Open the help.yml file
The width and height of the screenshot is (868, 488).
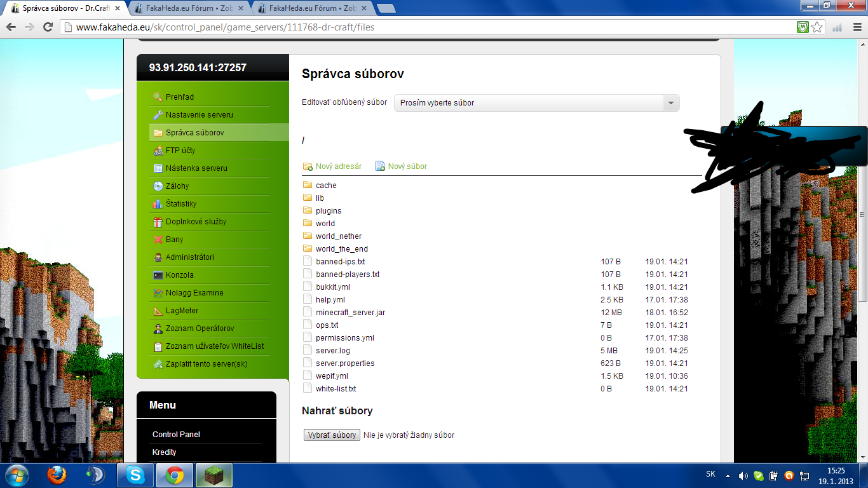point(330,300)
